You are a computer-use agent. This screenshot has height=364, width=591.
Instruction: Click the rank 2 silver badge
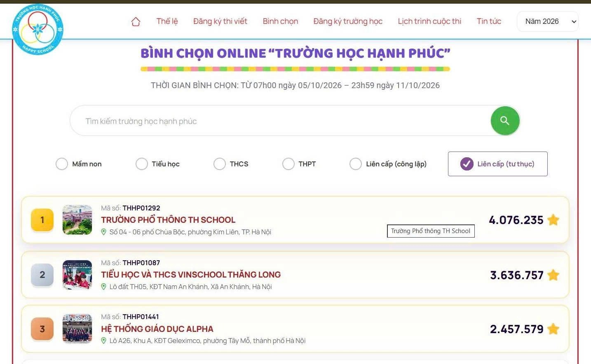pos(42,275)
